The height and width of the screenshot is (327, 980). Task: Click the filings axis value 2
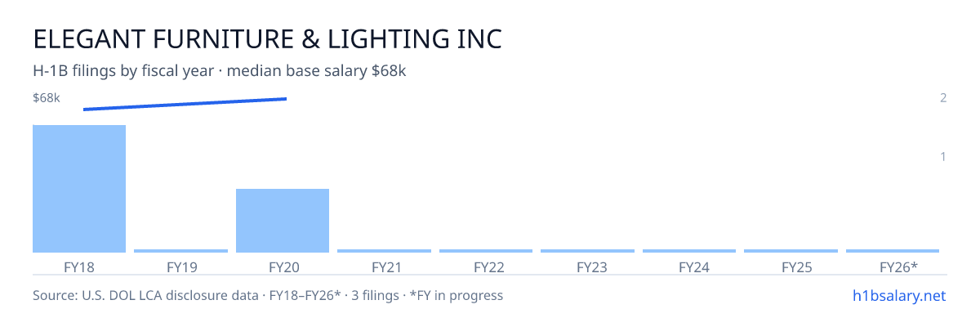point(943,98)
